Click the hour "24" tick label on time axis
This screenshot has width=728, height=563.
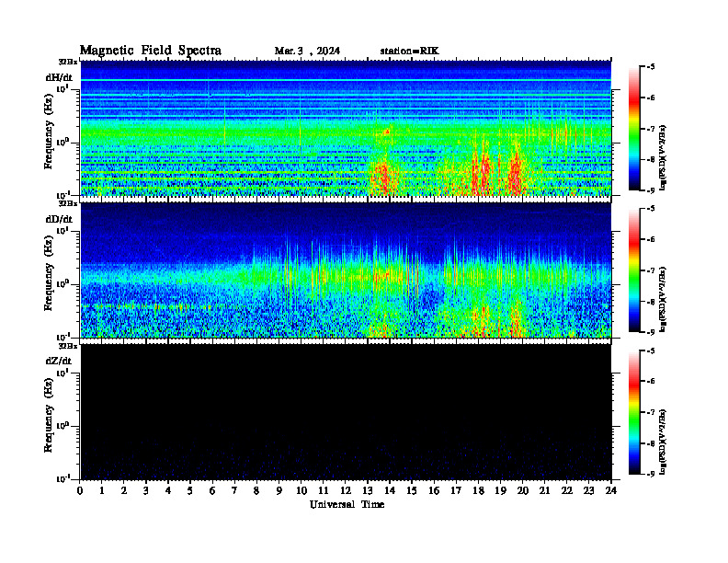[x=611, y=491]
